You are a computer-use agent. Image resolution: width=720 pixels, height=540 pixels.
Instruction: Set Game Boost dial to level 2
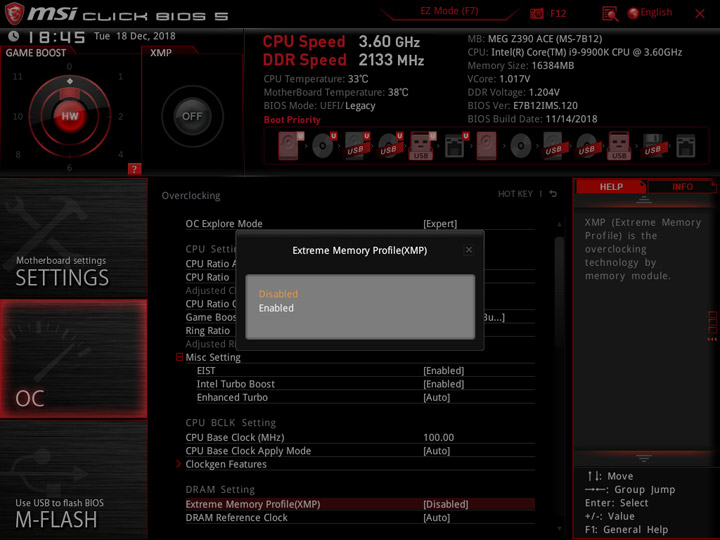pyautogui.click(x=120, y=116)
